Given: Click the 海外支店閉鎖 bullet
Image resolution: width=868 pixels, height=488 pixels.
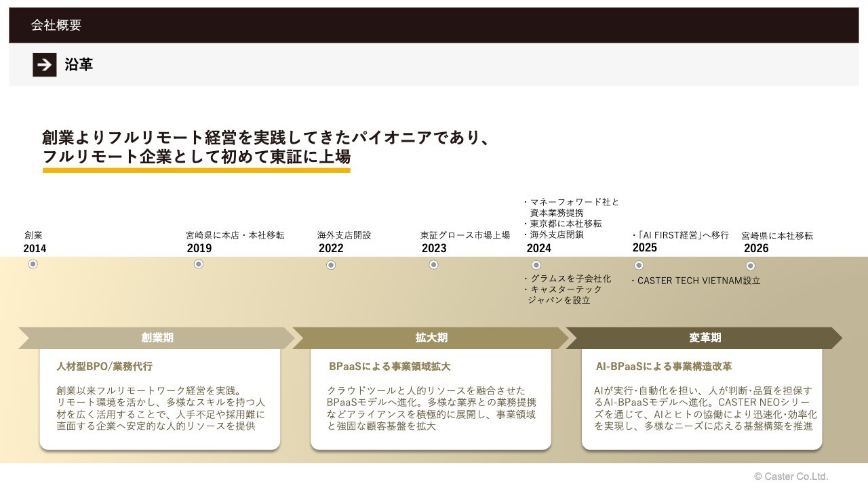Looking at the screenshot, I should tap(554, 235).
